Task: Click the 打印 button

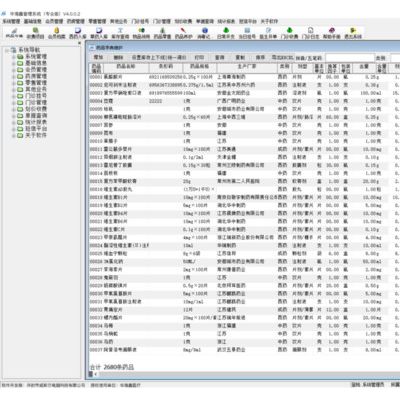Action: click(x=199, y=57)
